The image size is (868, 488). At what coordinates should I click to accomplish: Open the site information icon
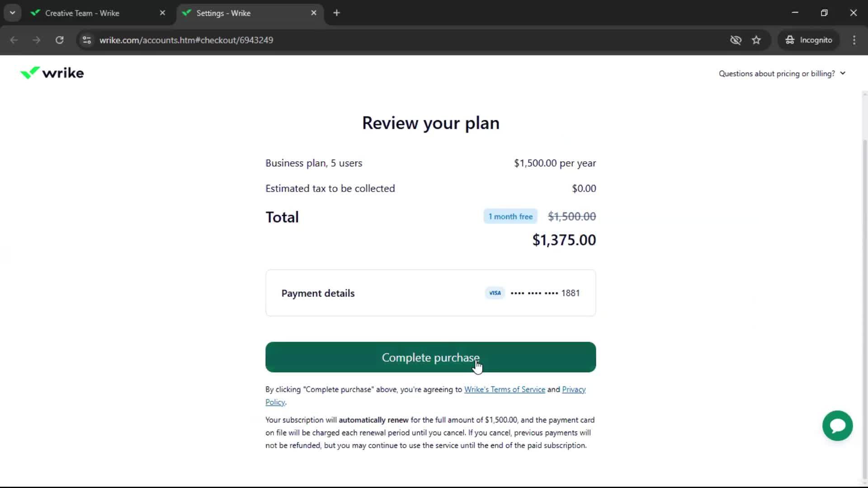(x=87, y=40)
